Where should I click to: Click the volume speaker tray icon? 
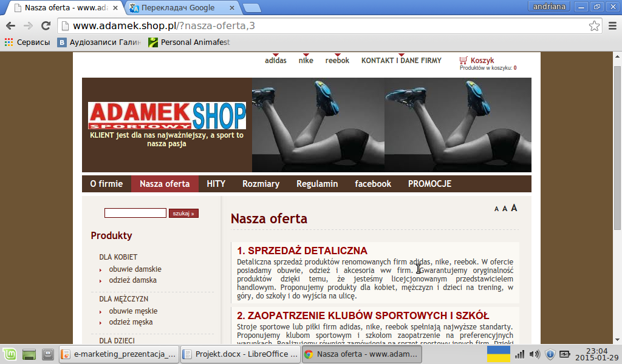534,354
